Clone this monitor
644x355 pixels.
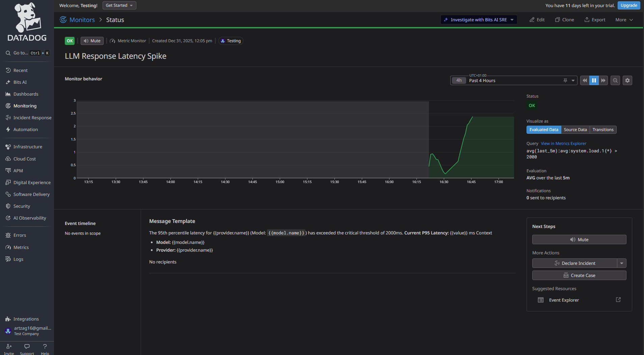coord(565,20)
